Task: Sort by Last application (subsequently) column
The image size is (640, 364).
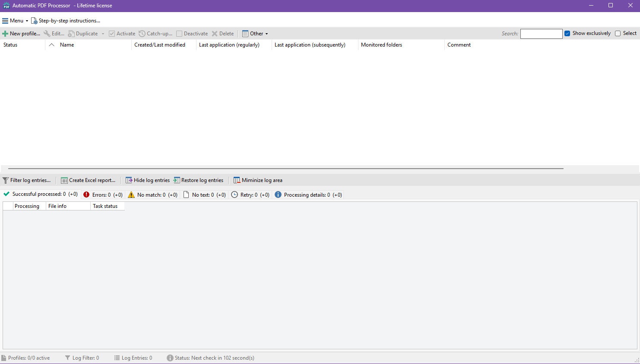Action: [x=315, y=45]
